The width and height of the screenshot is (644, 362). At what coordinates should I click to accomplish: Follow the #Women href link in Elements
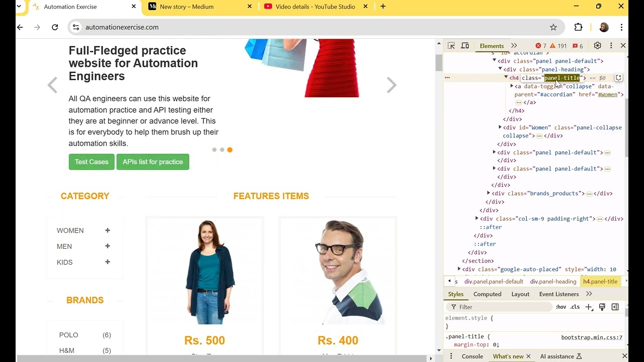click(608, 95)
